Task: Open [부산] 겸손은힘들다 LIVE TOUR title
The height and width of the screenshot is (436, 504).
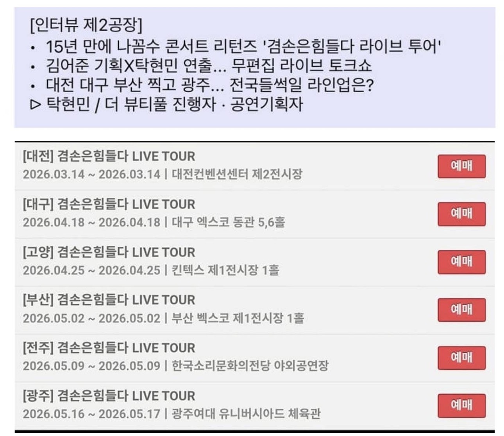Action: (109, 300)
